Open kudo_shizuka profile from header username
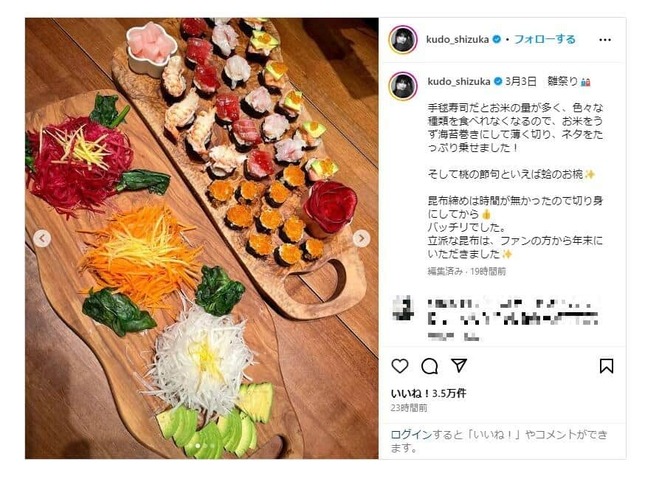 457,40
